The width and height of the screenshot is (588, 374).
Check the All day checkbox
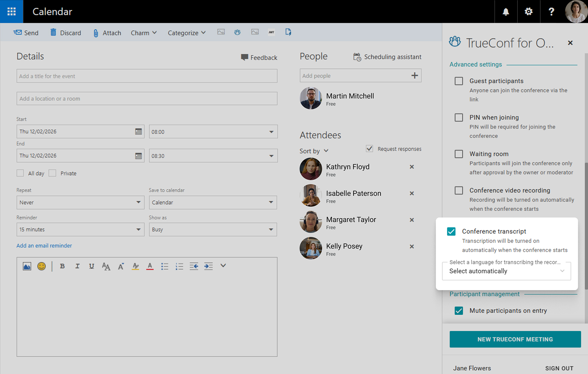[x=20, y=173]
